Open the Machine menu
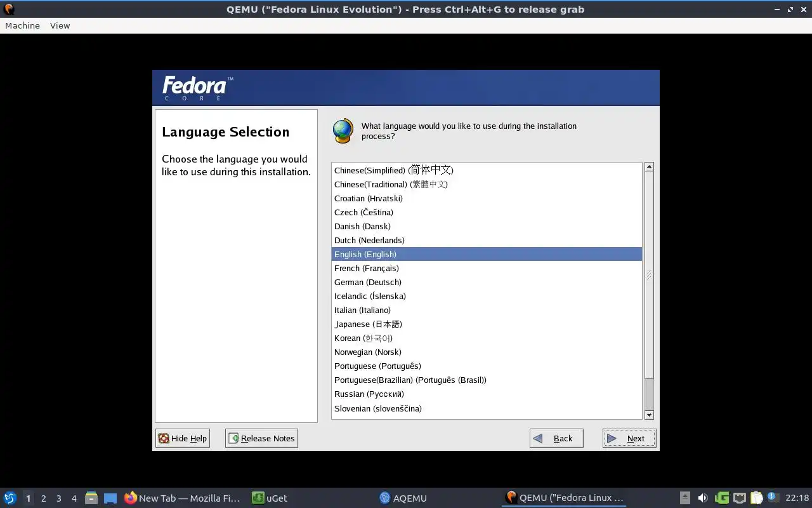The width and height of the screenshot is (812, 508). click(22, 25)
